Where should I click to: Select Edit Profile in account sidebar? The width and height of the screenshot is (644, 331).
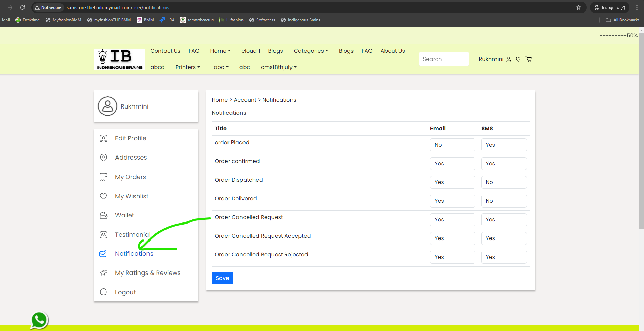pos(131,138)
